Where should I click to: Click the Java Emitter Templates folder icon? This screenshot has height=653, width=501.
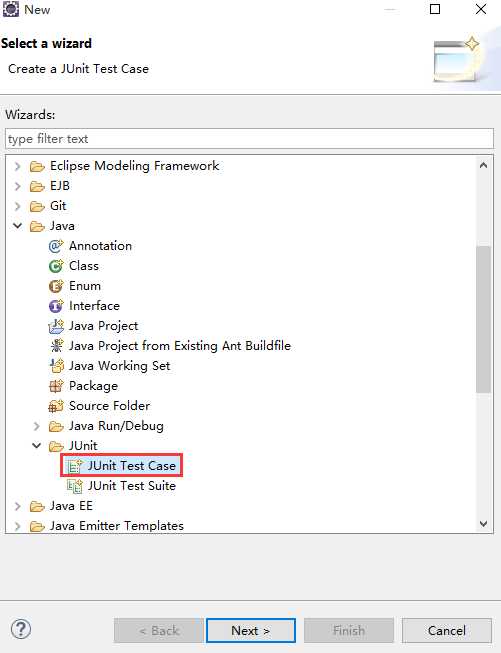click(37, 526)
